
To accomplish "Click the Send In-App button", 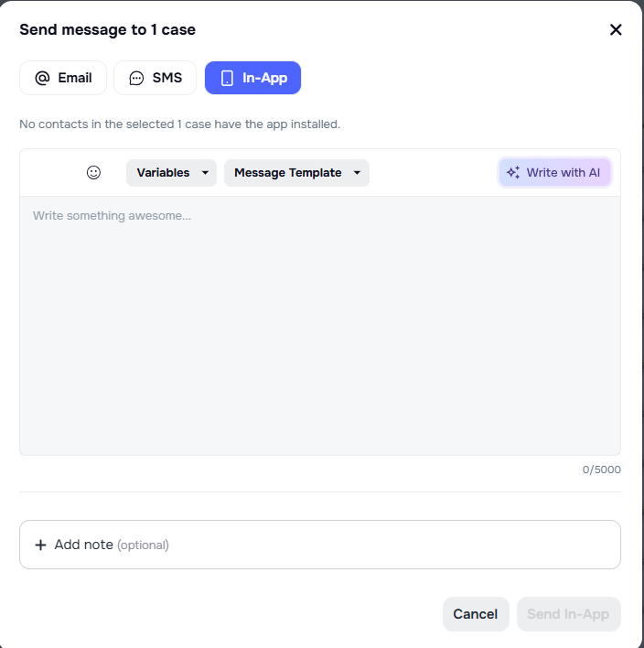I will tap(568, 614).
